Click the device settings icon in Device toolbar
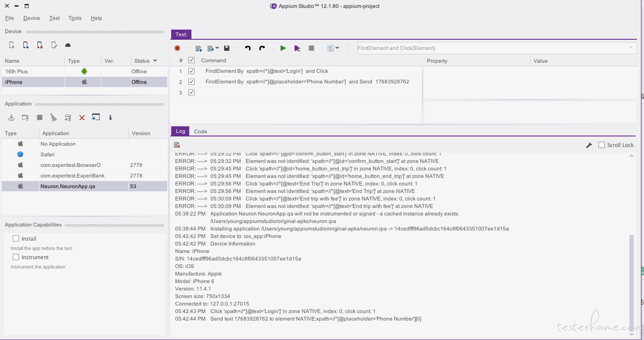This screenshot has height=340, width=644. 12,45
